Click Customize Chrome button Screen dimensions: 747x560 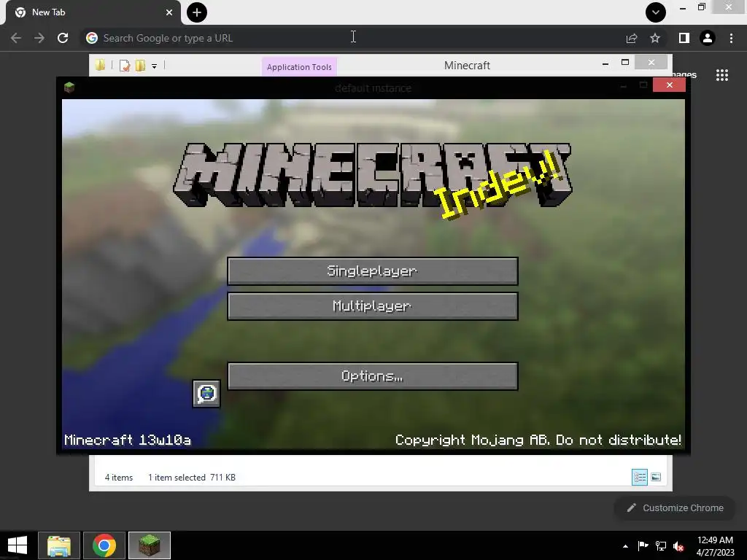click(x=675, y=508)
